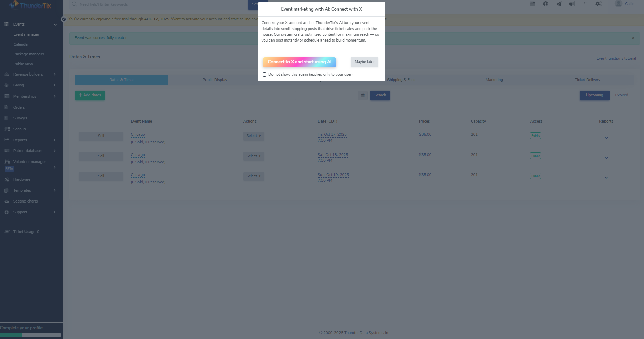Open Select dropdown for Oct 19 row
The height and width of the screenshot is (339, 644).
pyautogui.click(x=253, y=176)
